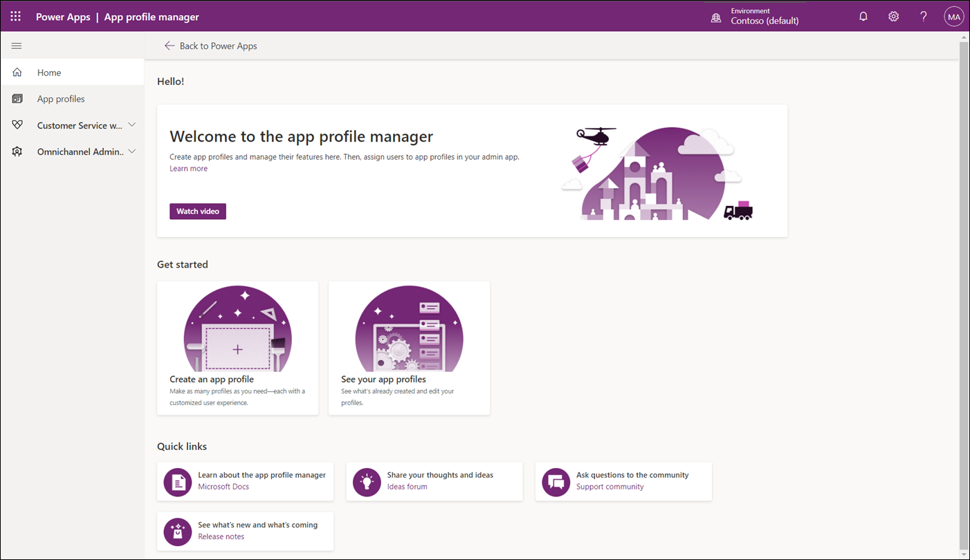Open the Support community link
Image resolution: width=970 pixels, height=560 pixels.
click(x=610, y=487)
